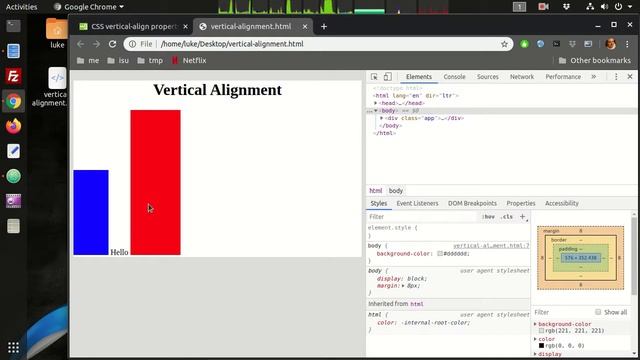640x360 pixels.
Task: Click the volume icon in system tray
Action: pos(604,7)
